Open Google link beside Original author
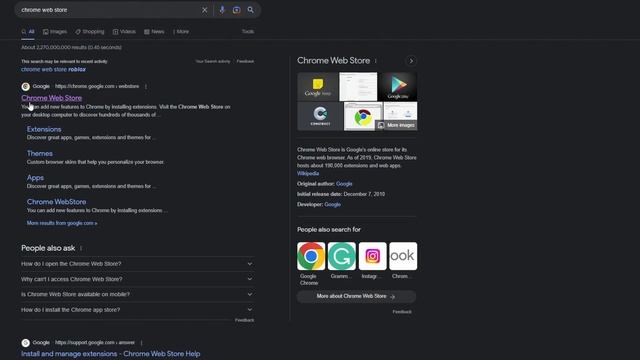The height and width of the screenshot is (360, 640). tap(344, 184)
